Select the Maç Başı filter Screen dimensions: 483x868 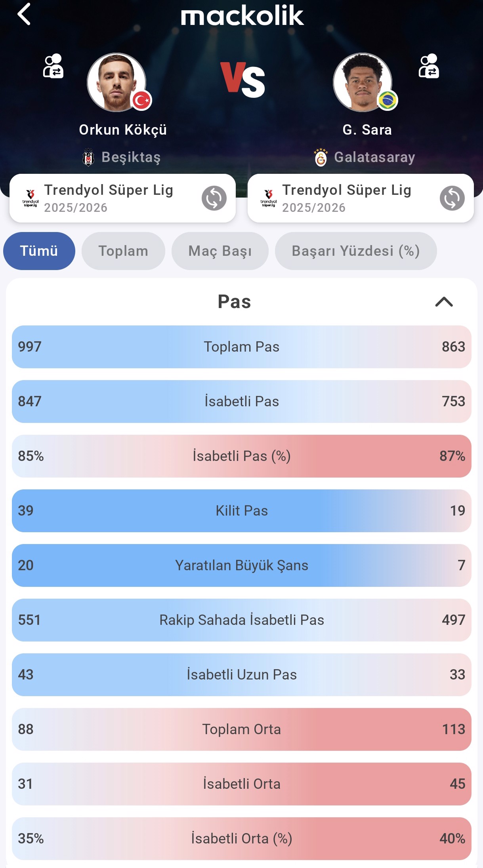pyautogui.click(x=220, y=251)
